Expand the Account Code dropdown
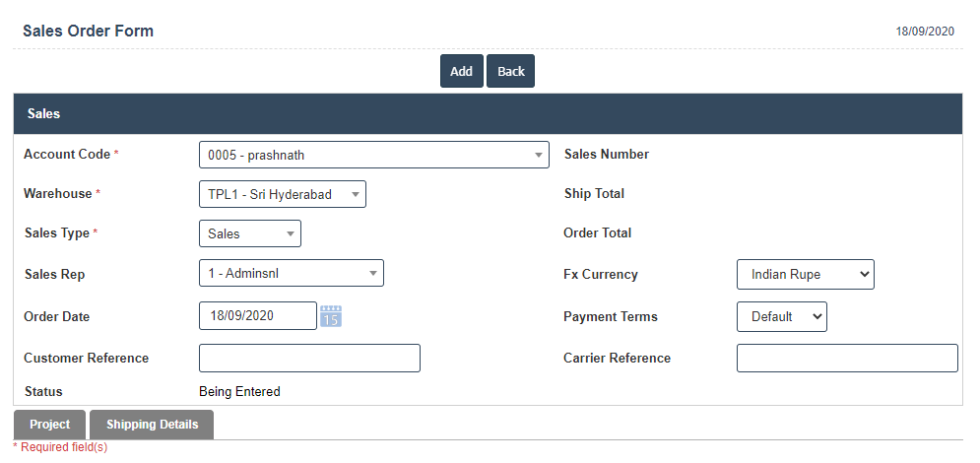The height and width of the screenshot is (463, 980). pos(373,155)
